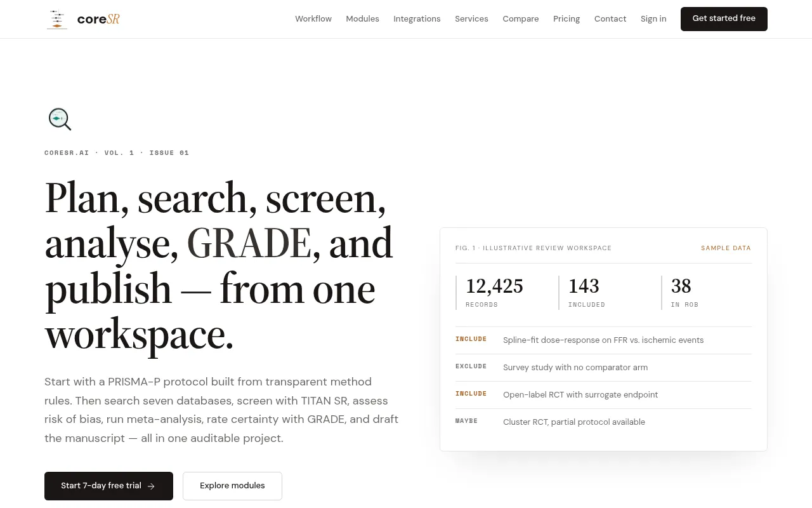Image resolution: width=812 pixels, height=508 pixels.
Task: Open the Contact link
Action: pos(610,19)
